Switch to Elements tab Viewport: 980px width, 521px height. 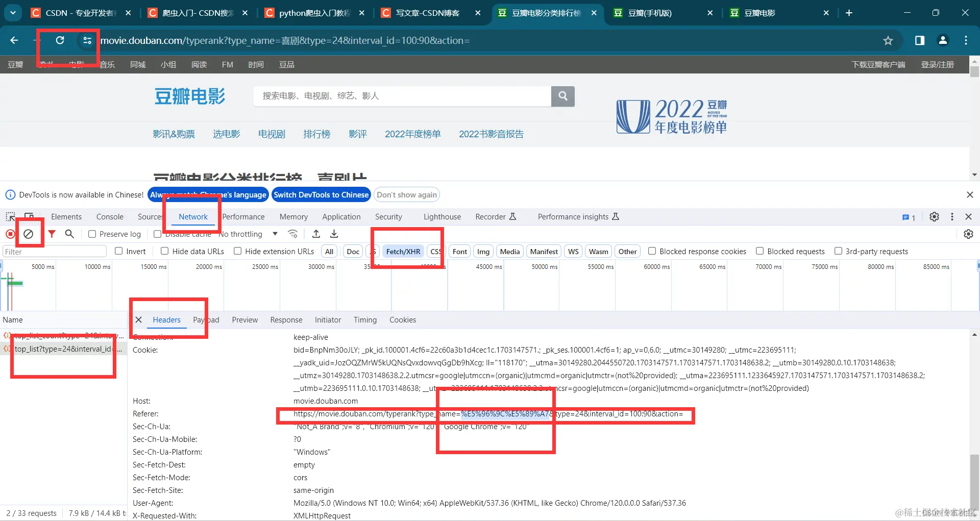(66, 216)
